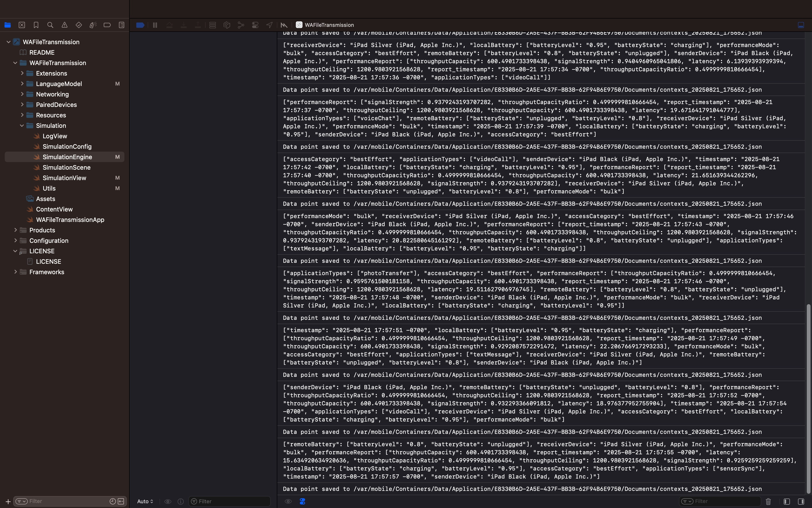The width and height of the screenshot is (812, 508).
Task: Toggle the console pane visibility
Action: pyautogui.click(x=801, y=501)
